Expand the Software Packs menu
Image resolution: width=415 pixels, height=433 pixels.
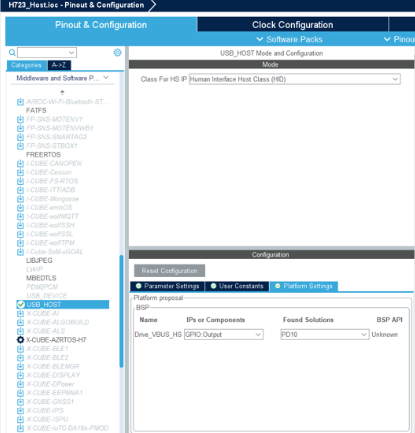289,39
